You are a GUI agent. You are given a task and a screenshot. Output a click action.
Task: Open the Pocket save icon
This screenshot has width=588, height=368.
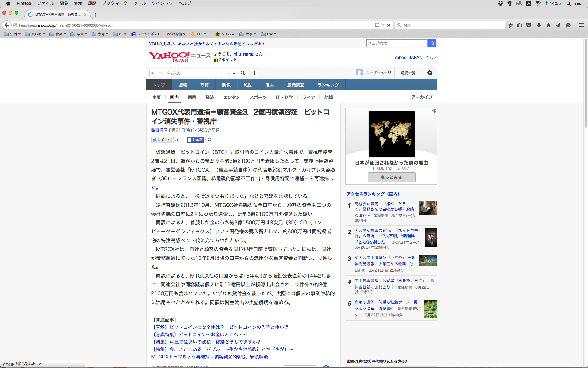click(x=529, y=25)
